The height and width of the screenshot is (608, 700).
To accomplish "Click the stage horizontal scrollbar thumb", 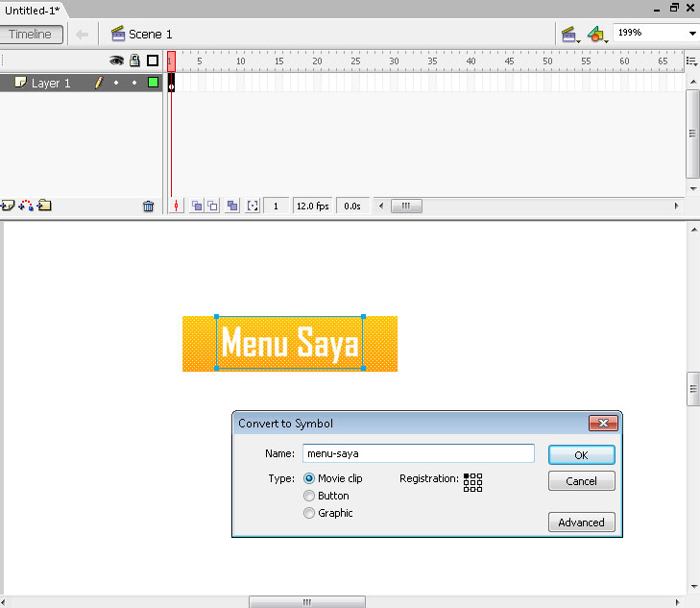I will [307, 601].
